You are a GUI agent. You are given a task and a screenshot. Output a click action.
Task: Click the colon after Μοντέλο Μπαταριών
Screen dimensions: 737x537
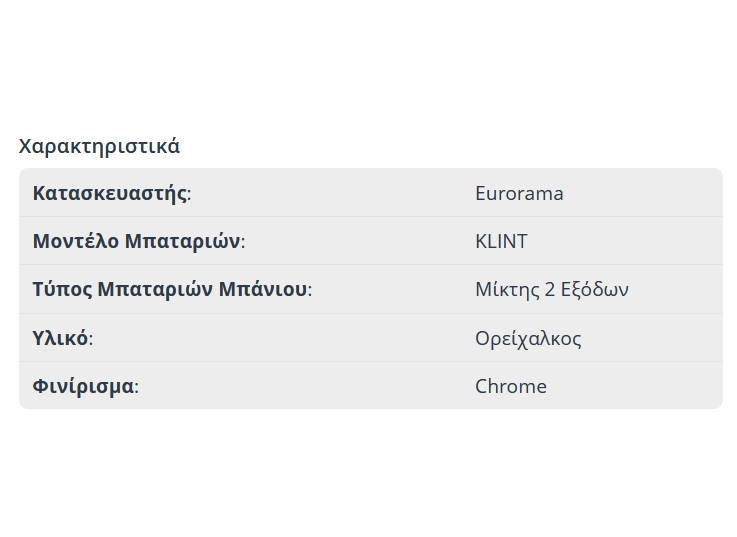tap(242, 242)
